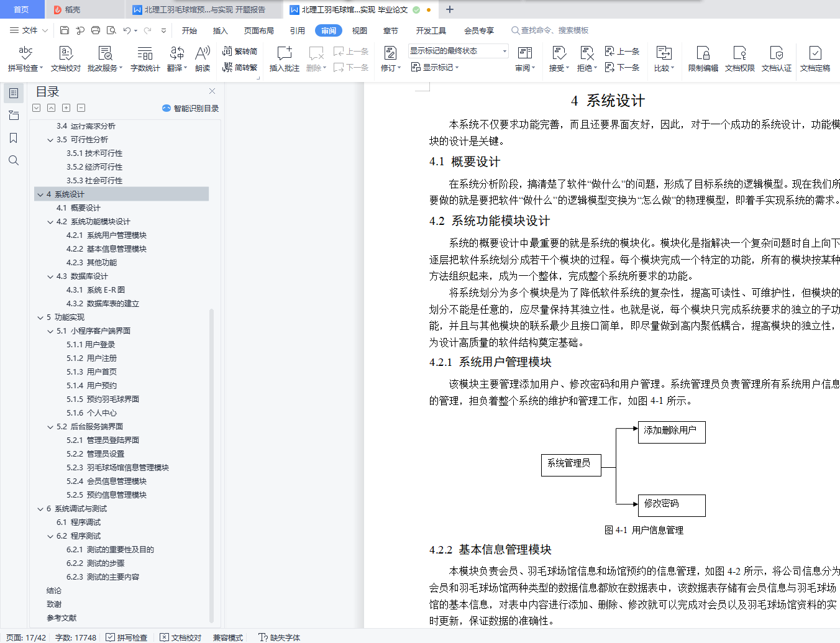
Task: Click the 缺失字体 status bar item
Action: [280, 637]
